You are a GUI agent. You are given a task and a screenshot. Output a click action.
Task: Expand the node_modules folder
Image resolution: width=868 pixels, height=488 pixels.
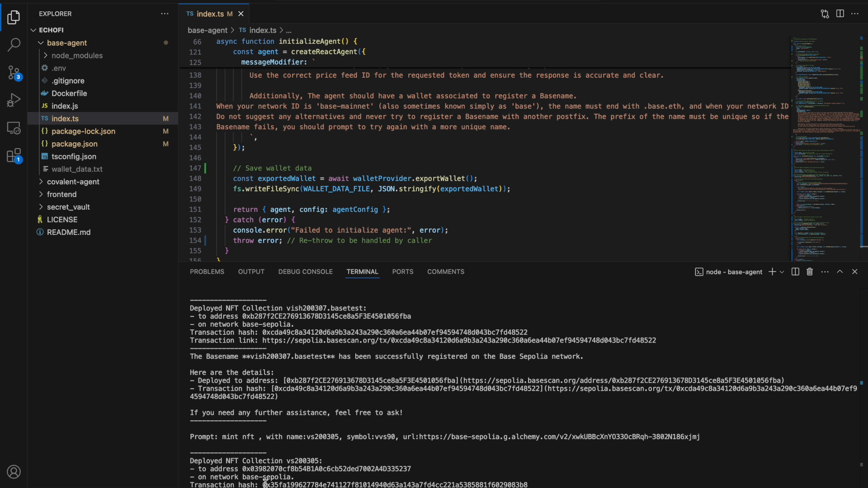point(102,56)
